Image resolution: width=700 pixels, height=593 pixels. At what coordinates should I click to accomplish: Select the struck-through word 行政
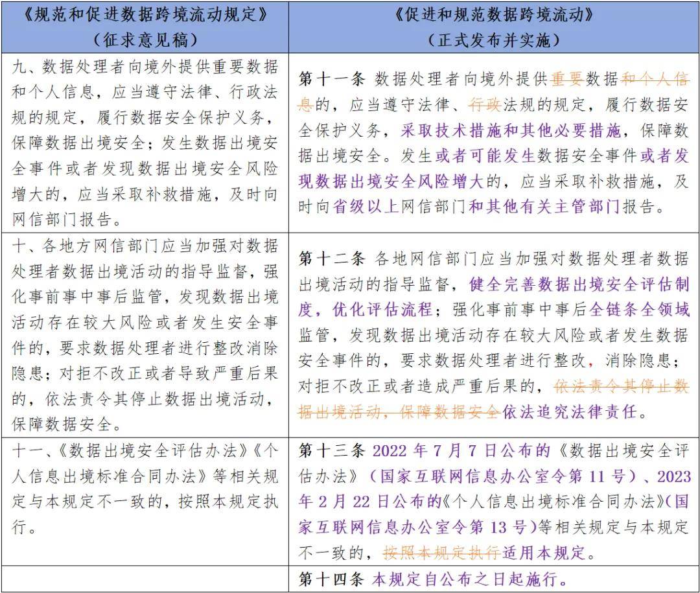click(485, 104)
